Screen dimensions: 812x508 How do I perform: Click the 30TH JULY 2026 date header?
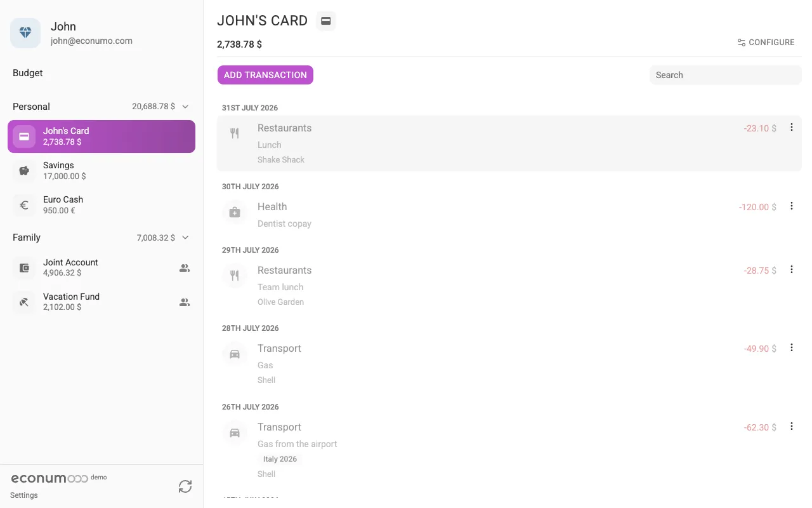point(251,187)
